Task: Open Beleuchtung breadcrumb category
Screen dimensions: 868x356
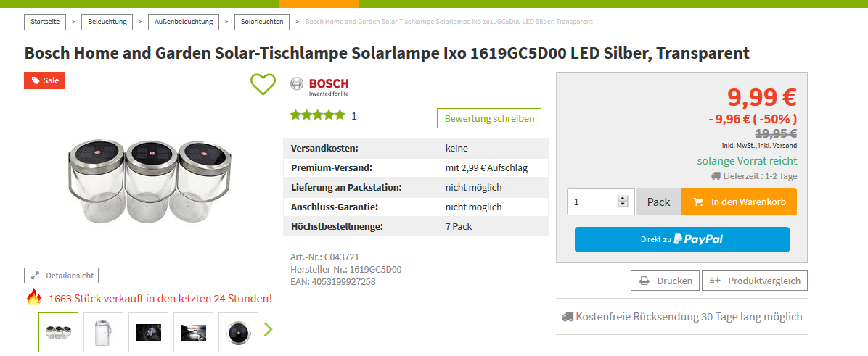Action: point(107,22)
